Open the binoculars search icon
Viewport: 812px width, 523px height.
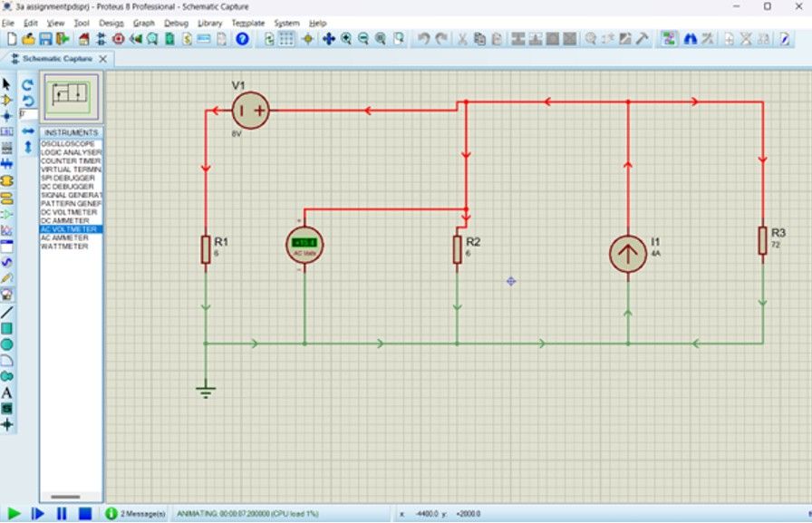point(690,39)
